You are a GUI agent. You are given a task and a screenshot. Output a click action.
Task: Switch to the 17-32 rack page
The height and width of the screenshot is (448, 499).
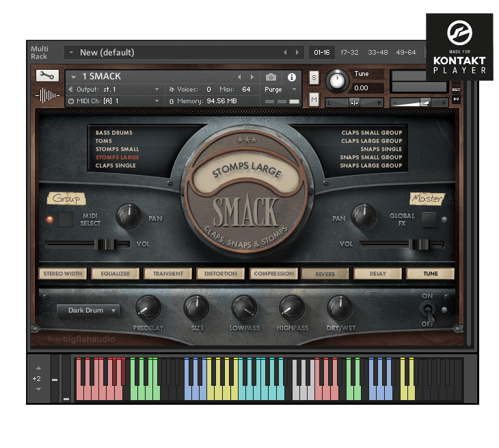click(349, 52)
